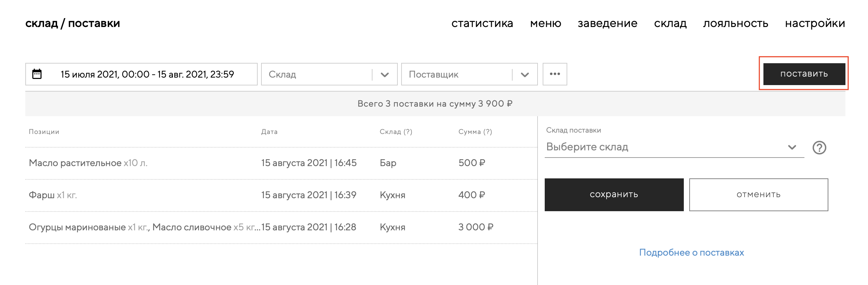This screenshot has height=285, width=868.
Task: Open the лояльность section
Action: 735,23
